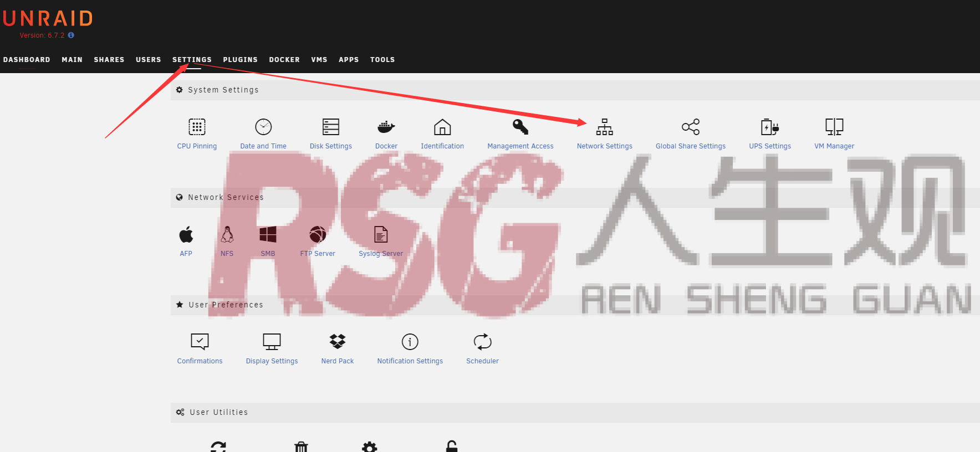Open the AFP apple icon
This screenshot has width=980, height=452.
pos(186,234)
